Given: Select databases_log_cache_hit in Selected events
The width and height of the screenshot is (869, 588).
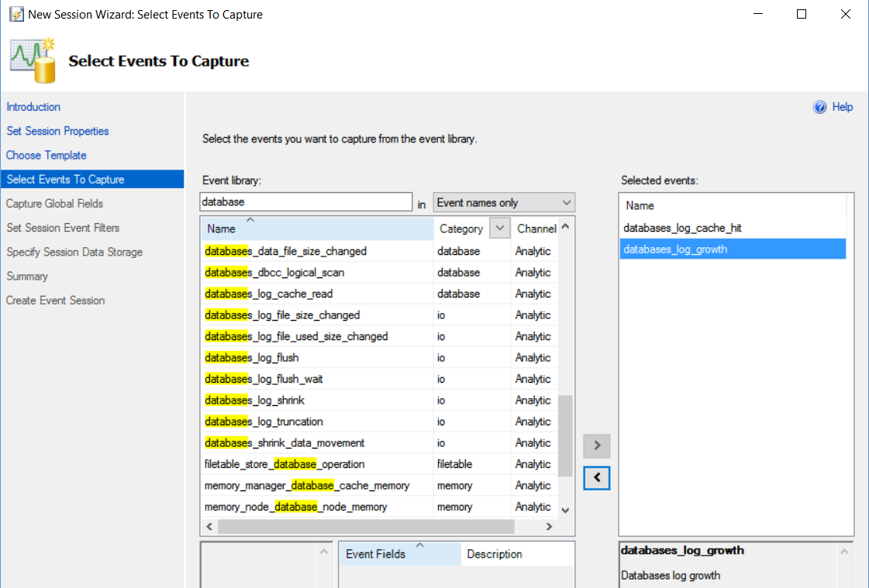Looking at the screenshot, I should [x=682, y=228].
